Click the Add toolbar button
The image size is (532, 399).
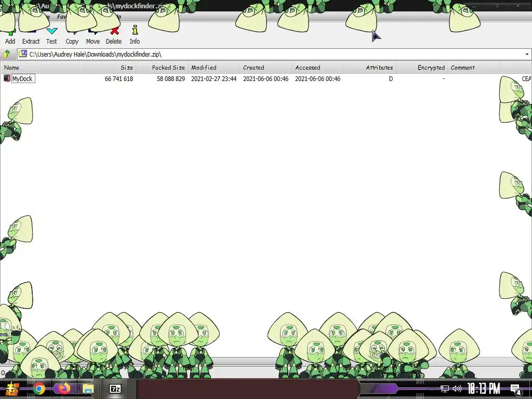click(x=10, y=37)
